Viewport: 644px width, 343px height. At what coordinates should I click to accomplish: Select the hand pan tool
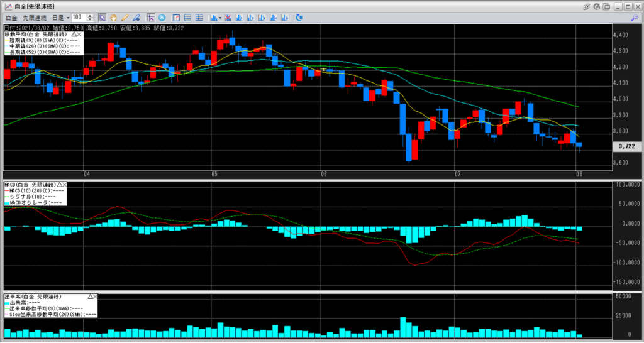(x=113, y=18)
